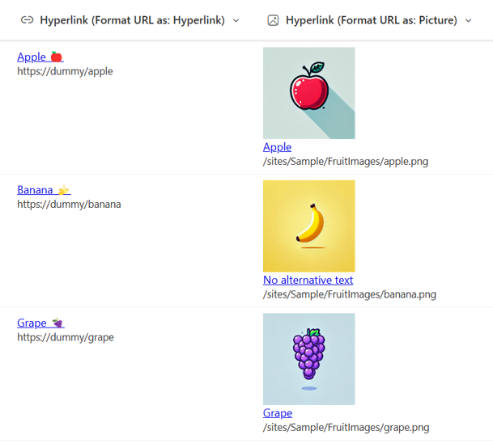
Task: Click the link icon in Hyperlink column header
Action: [27, 20]
